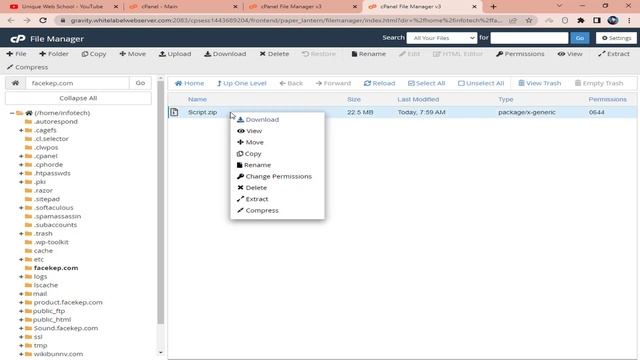The image size is (640, 360).
Task: Expand the .cagefs folder
Action: coord(21,130)
